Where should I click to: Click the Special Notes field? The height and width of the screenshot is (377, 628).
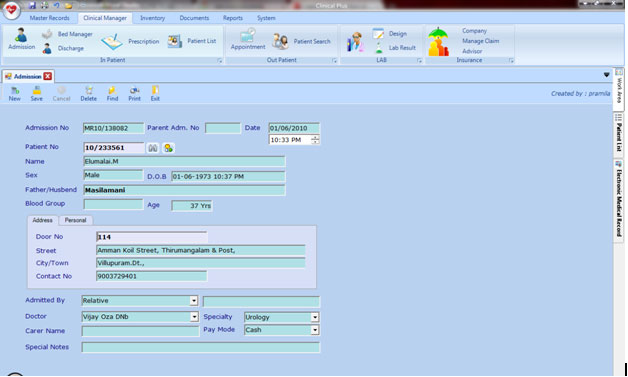pos(201,347)
